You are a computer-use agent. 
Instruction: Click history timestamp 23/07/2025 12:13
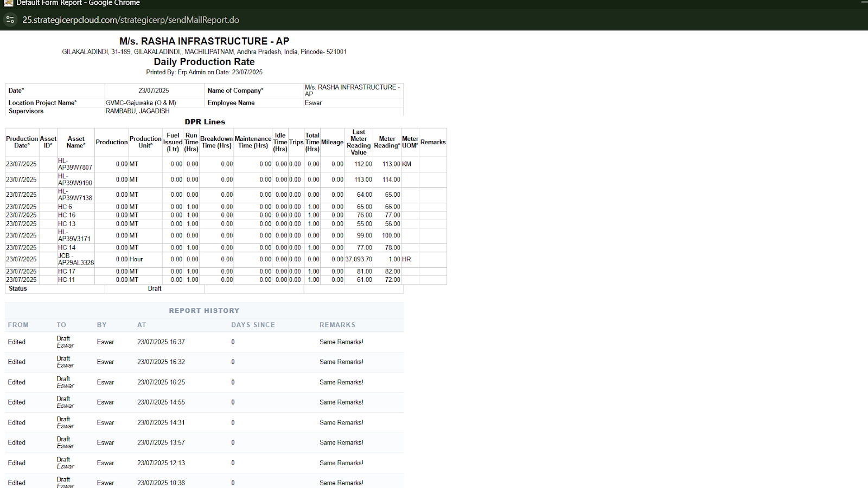[x=161, y=463]
